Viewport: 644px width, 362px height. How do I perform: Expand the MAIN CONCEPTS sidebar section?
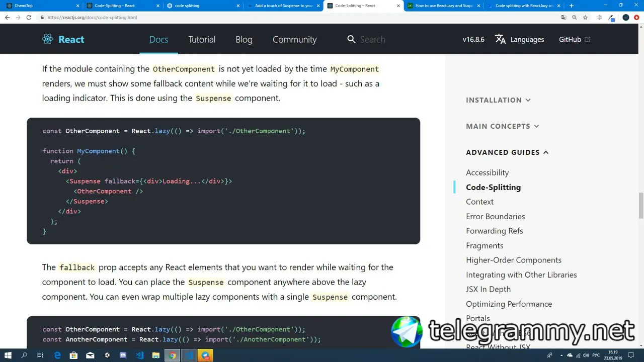pos(502,126)
